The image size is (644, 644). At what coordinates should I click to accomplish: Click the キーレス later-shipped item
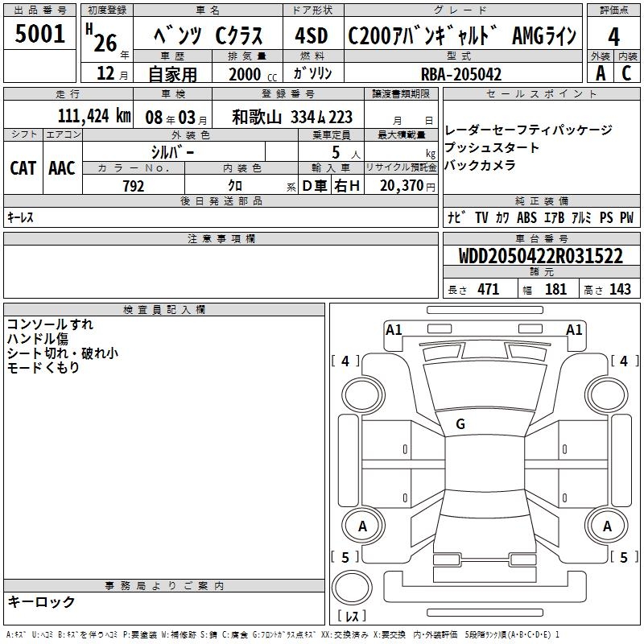pyautogui.click(x=21, y=217)
